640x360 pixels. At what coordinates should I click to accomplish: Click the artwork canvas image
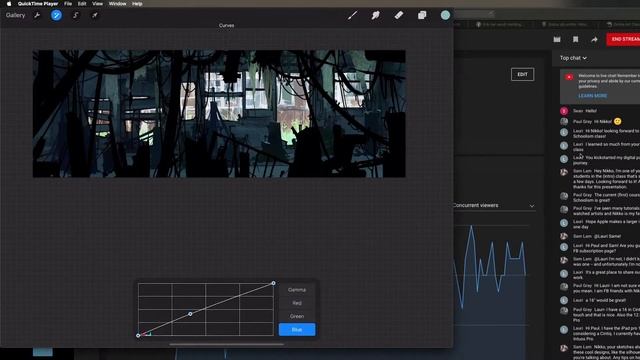tap(219, 114)
